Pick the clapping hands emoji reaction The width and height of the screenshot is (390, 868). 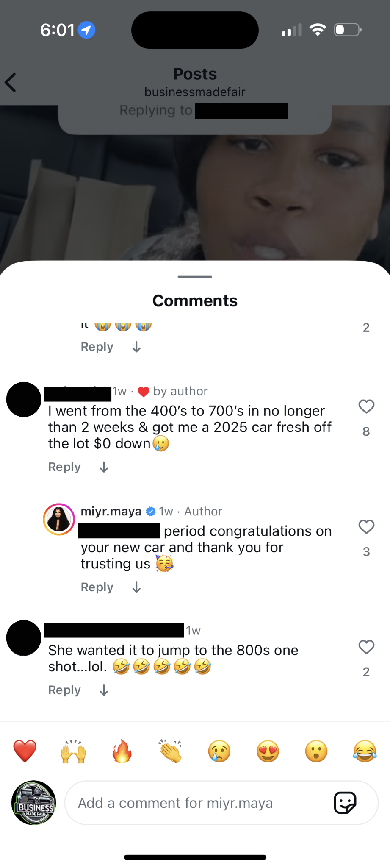click(171, 751)
